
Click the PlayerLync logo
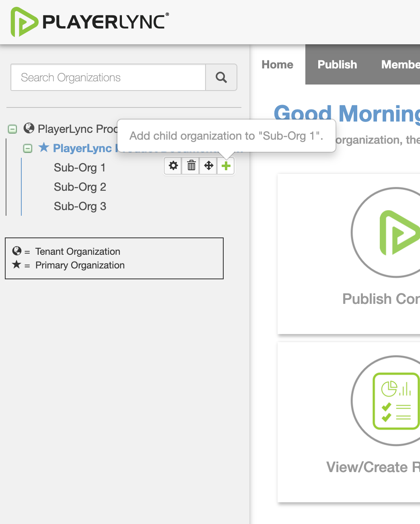(89, 22)
